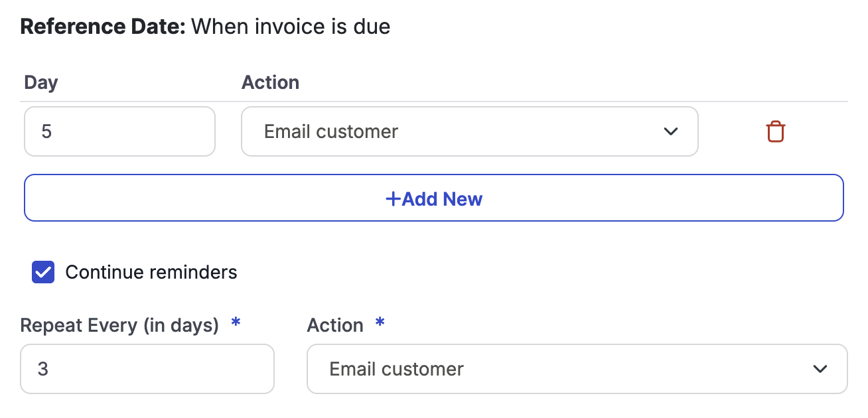Select the "Email customer" value in the repeat dropdown
The image size is (868, 418).
397,369
